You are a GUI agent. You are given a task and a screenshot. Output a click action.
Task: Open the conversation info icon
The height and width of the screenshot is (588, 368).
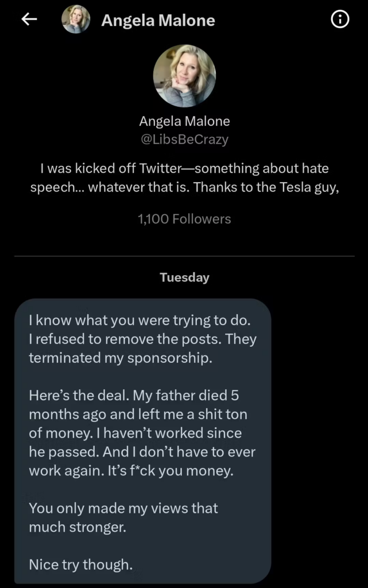tap(340, 19)
